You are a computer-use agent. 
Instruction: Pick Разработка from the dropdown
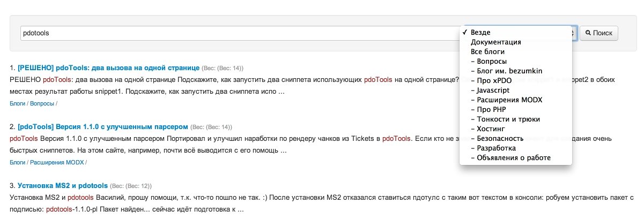tap(512, 148)
